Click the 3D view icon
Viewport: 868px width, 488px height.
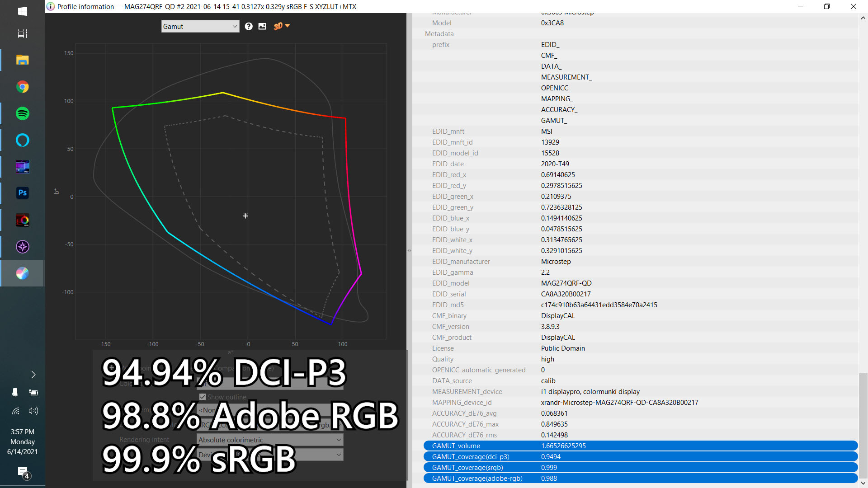pos(278,26)
